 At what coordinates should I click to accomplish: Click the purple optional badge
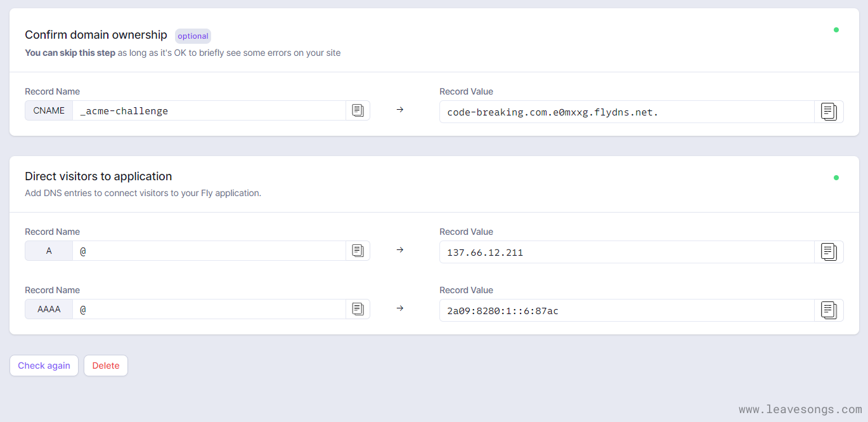tap(193, 36)
